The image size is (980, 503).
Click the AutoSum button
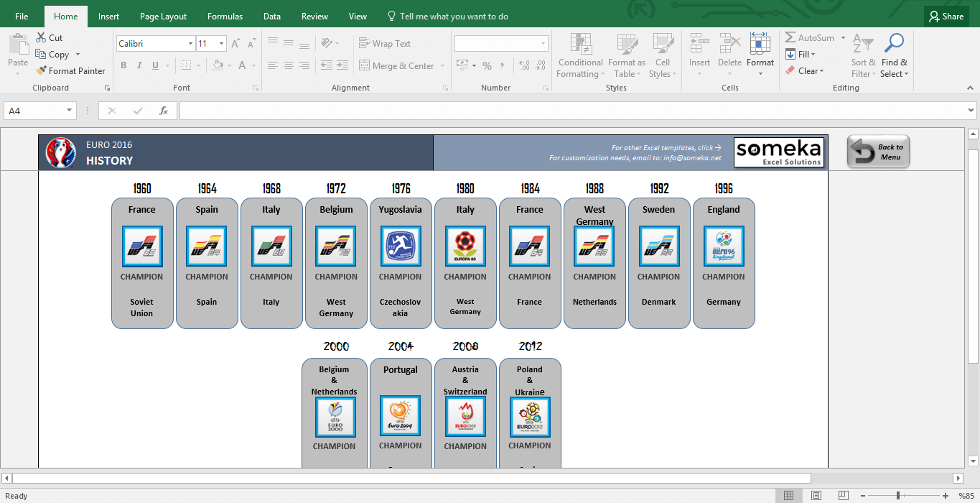(810, 38)
